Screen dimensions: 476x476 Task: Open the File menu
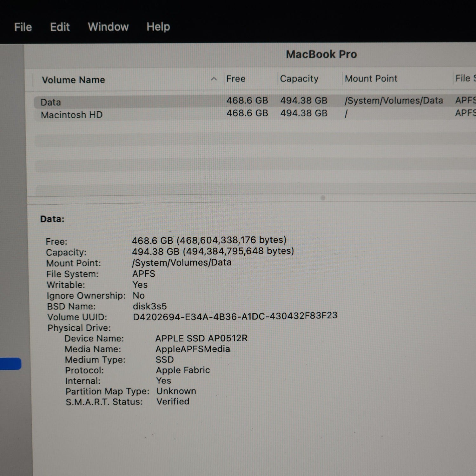coord(23,27)
